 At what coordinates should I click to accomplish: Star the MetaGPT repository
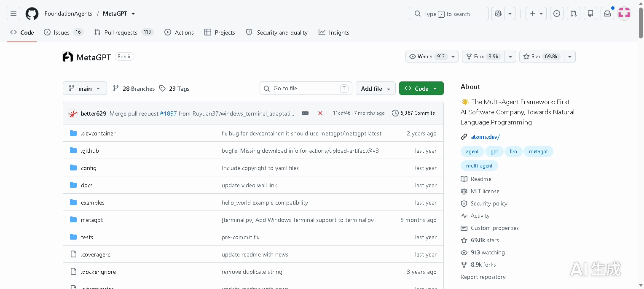(x=541, y=57)
